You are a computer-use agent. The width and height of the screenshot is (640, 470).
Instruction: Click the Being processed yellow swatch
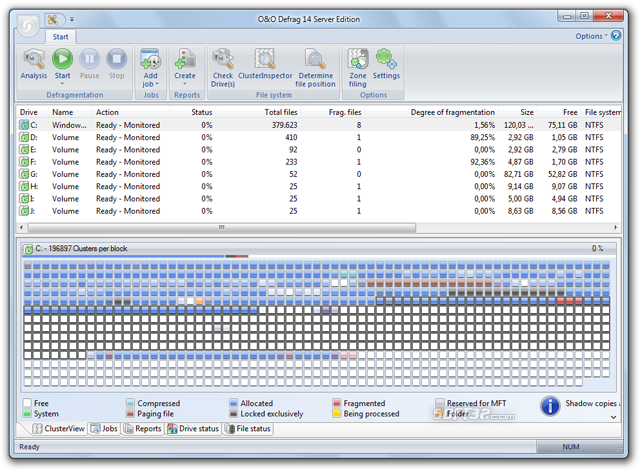pos(337,414)
